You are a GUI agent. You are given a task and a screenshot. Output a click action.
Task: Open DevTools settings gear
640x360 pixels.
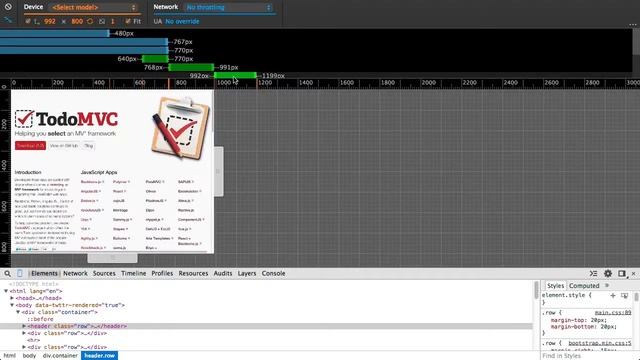tap(608, 273)
